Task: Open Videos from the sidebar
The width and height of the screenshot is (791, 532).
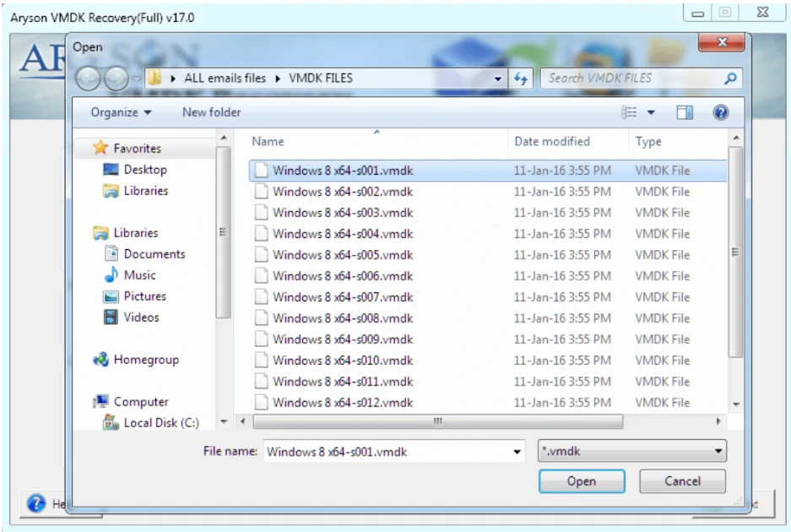Action: tap(142, 317)
